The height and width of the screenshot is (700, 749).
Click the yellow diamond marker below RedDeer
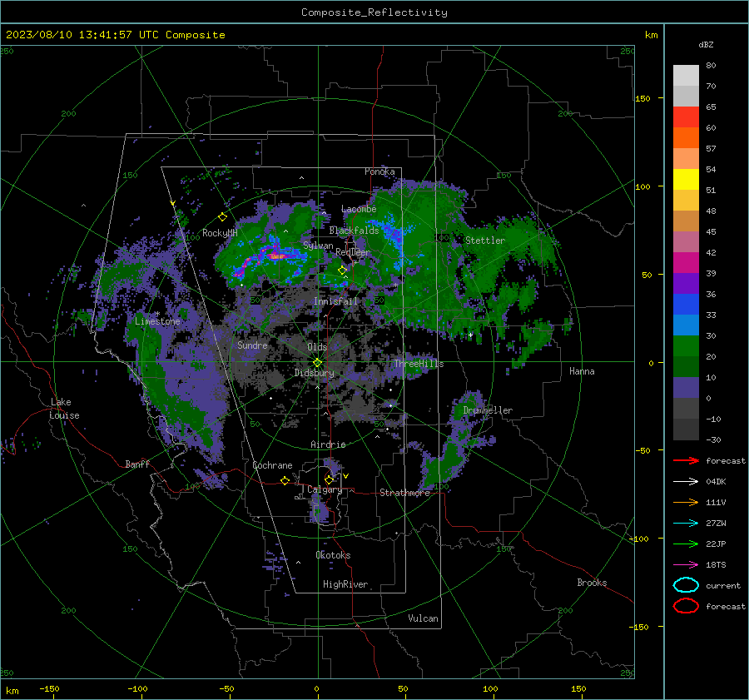(x=342, y=271)
